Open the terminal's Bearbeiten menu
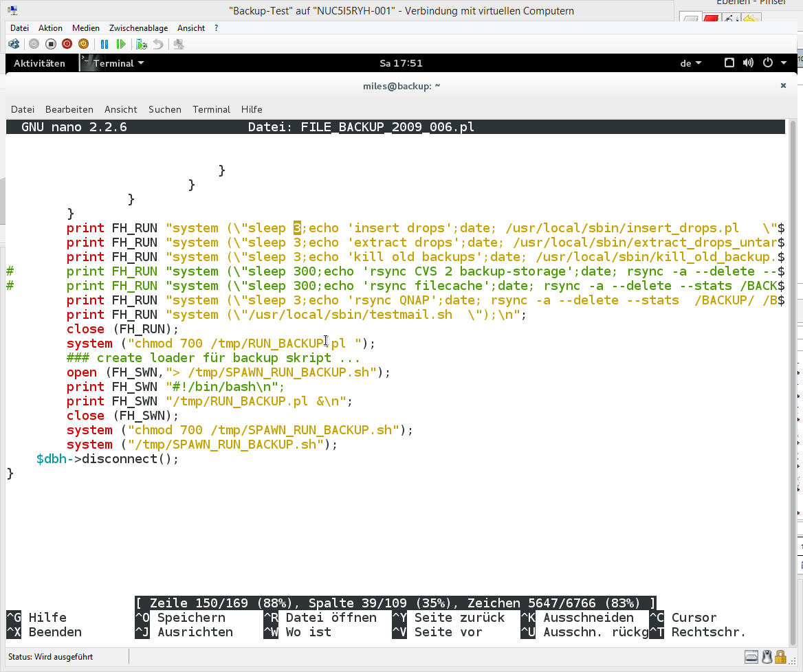Screen dimensions: 803x672 click(69, 109)
